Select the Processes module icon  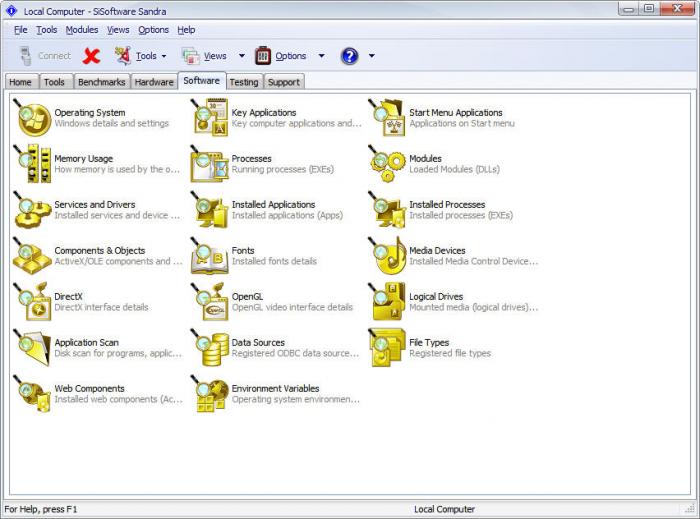coord(209,164)
